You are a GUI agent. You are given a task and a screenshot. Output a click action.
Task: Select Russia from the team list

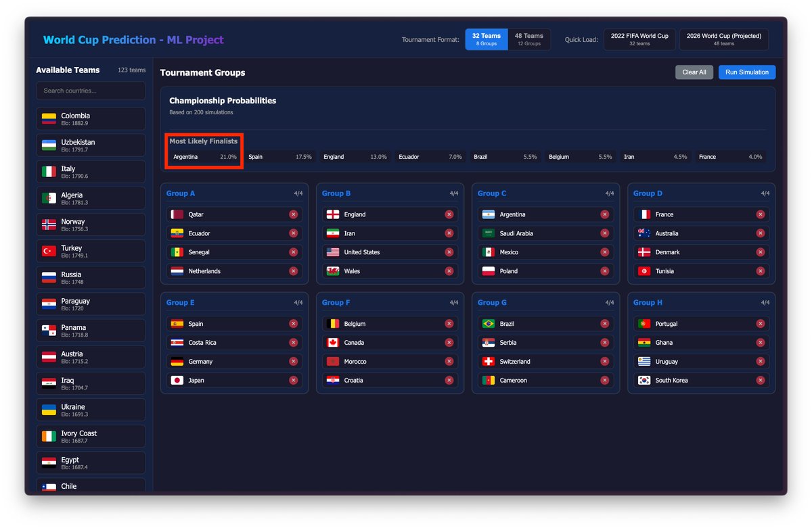tap(91, 278)
